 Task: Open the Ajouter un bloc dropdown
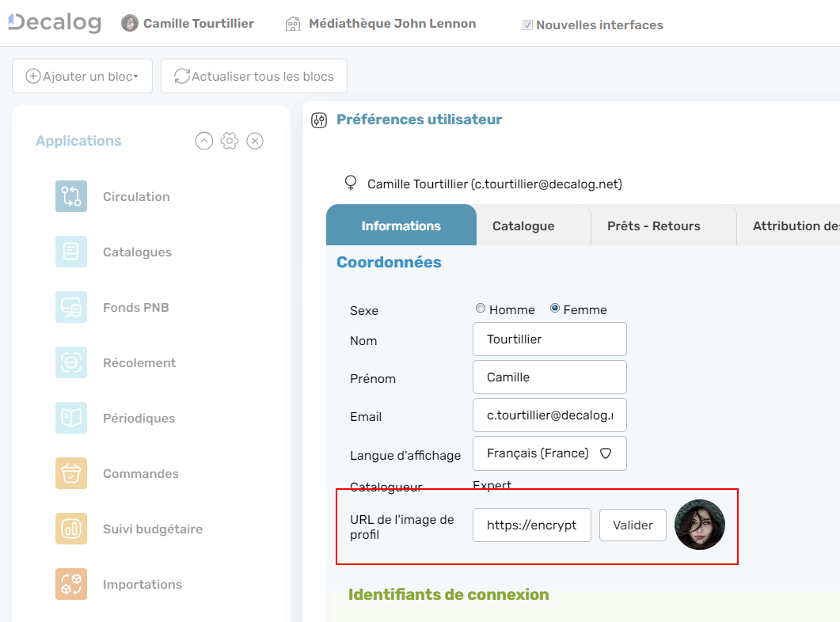(x=82, y=76)
